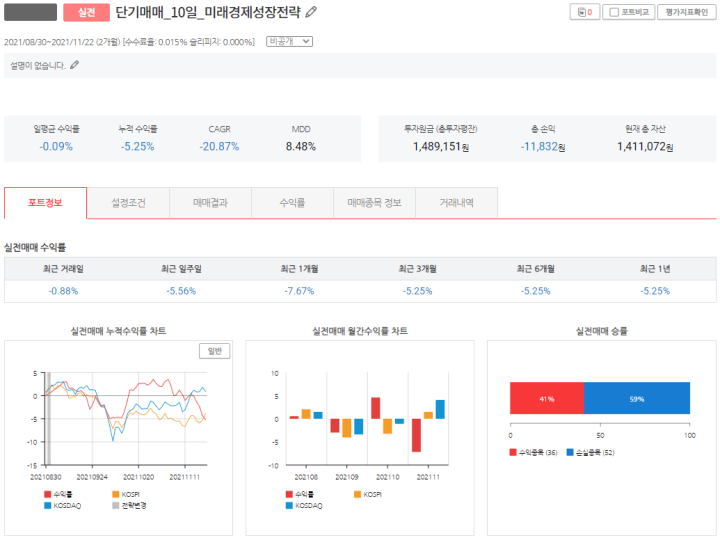The height and width of the screenshot is (540, 720).
Task: Click the 설명이 없습니다 description text
Action: pos(38,66)
